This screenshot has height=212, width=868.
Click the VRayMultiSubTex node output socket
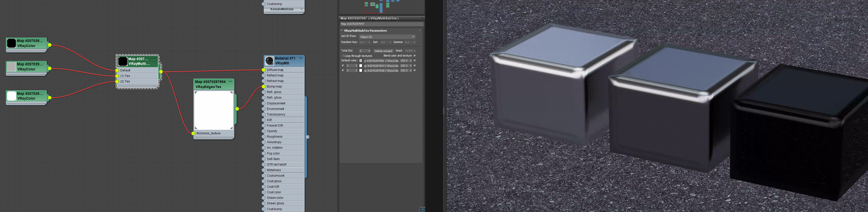161,72
